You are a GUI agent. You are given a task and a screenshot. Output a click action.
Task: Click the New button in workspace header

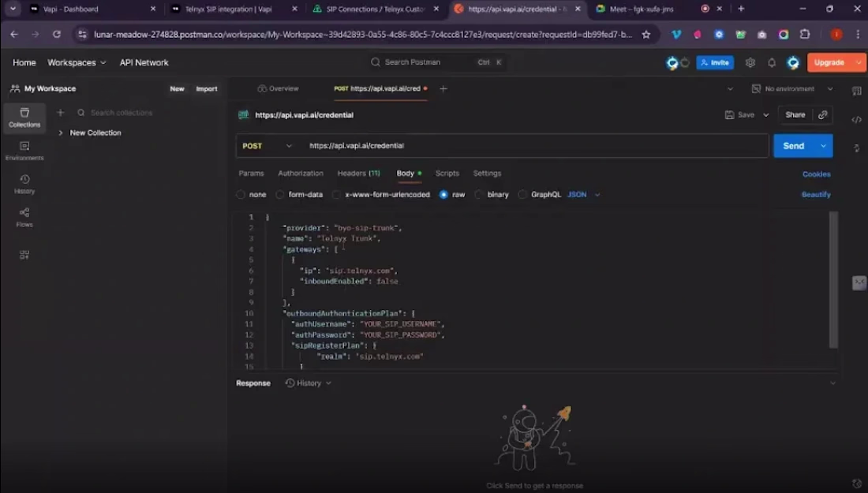[177, 88]
